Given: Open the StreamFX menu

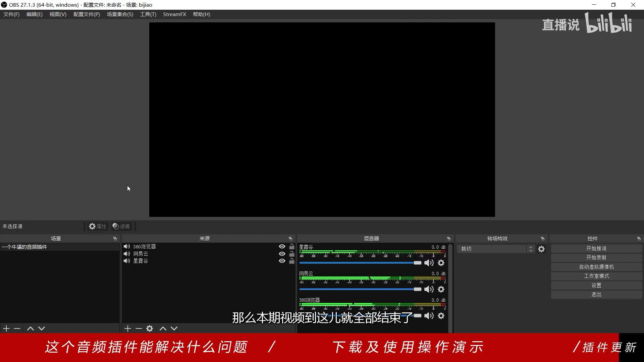Looking at the screenshot, I should coord(174,14).
